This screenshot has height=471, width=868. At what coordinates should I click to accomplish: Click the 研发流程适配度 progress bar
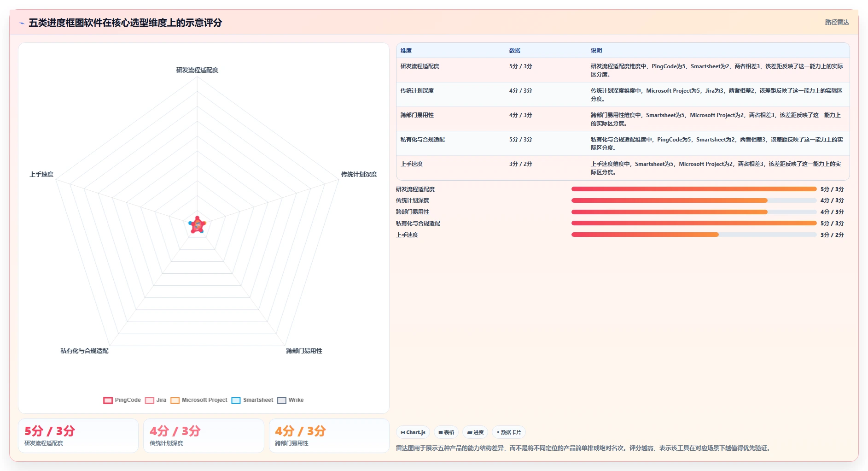694,189
